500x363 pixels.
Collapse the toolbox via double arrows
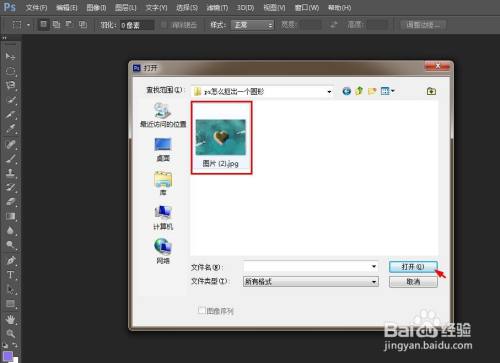tap(5, 38)
